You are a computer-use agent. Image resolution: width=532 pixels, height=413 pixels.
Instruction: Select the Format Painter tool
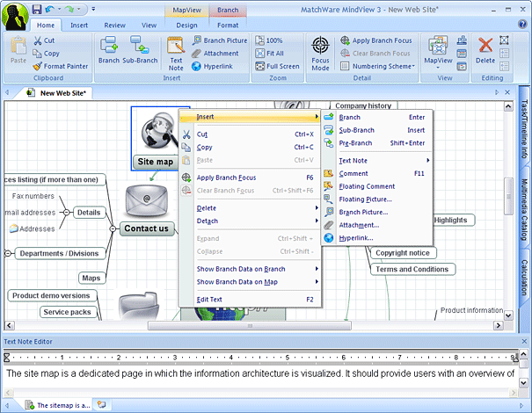61,66
